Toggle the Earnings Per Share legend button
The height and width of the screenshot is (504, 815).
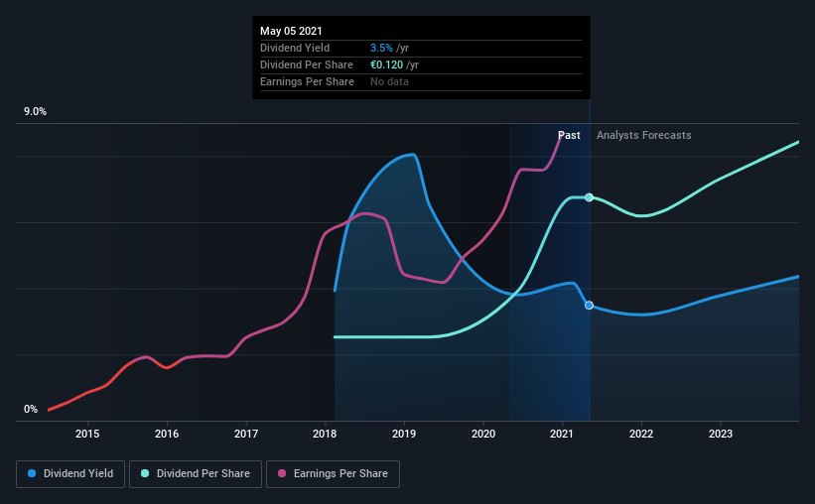333,474
